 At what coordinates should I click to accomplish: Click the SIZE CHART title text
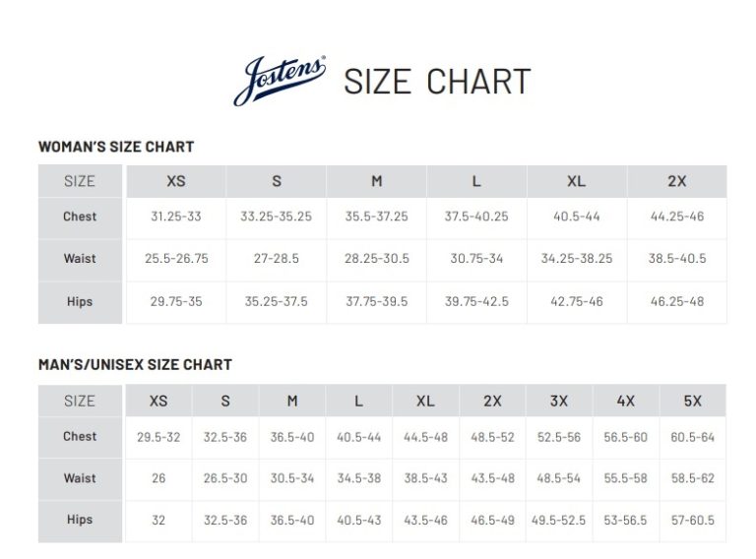pyautogui.click(x=437, y=82)
